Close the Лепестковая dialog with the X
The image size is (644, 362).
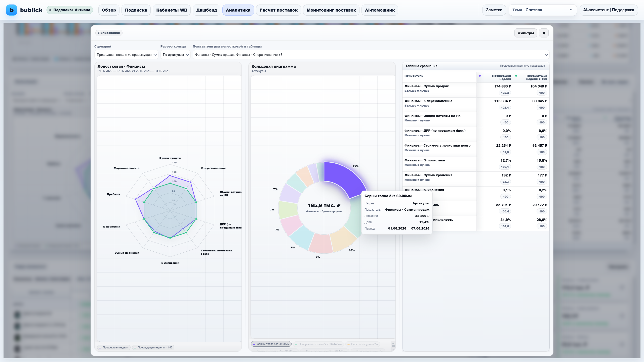[x=544, y=33]
